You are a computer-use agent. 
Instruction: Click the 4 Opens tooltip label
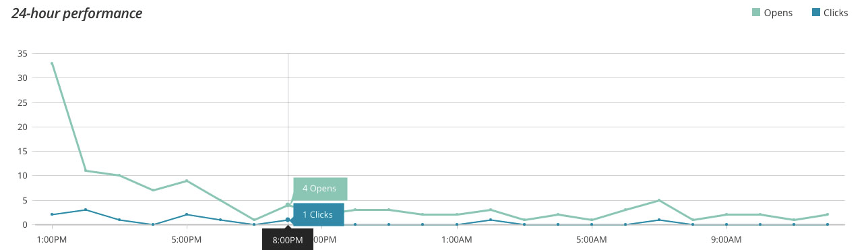click(319, 189)
